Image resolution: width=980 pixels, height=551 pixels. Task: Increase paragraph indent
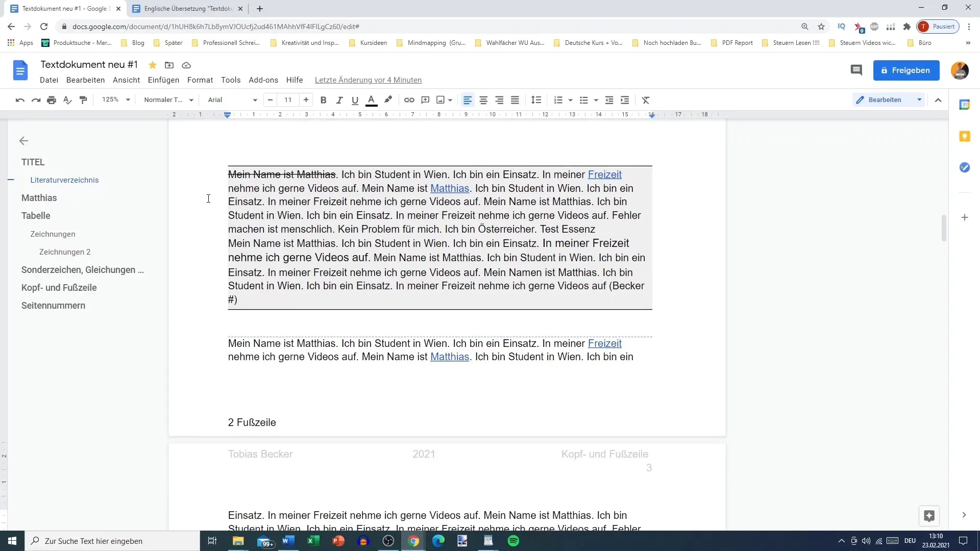[x=625, y=100]
